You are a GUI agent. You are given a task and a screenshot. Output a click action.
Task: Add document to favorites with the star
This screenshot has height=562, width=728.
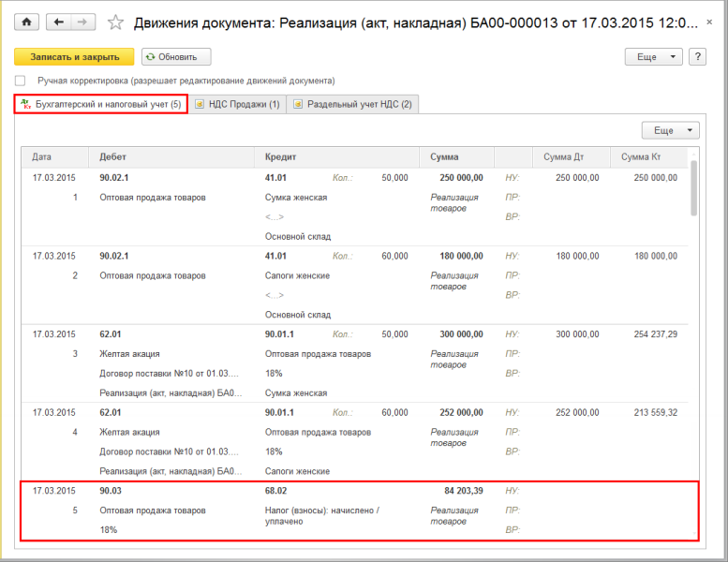[115, 22]
